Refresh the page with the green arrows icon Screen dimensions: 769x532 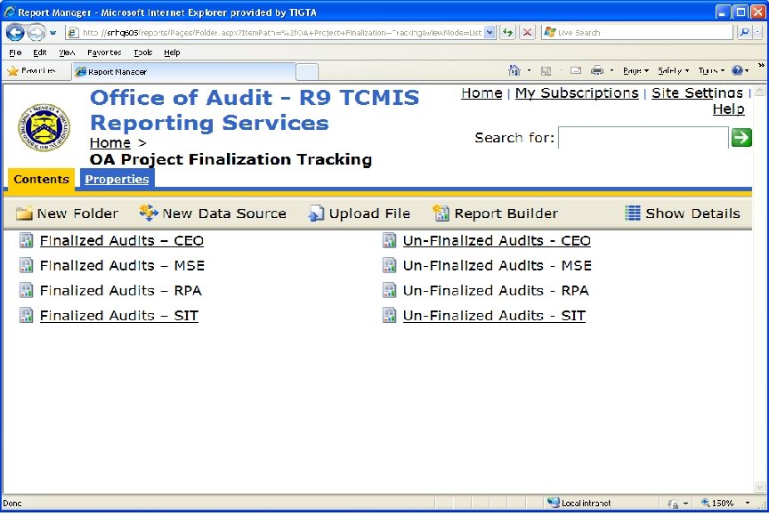tap(507, 33)
